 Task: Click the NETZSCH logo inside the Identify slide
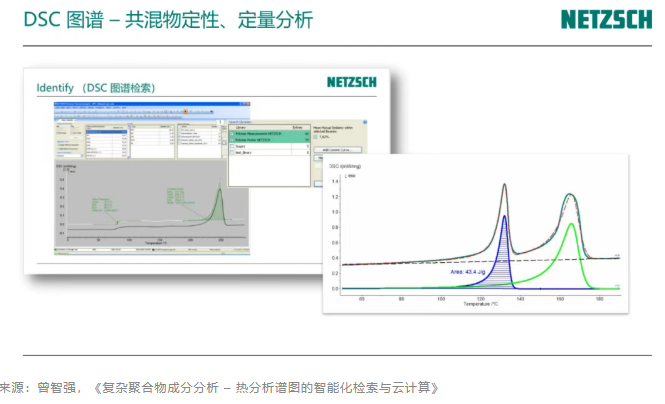coord(351,82)
